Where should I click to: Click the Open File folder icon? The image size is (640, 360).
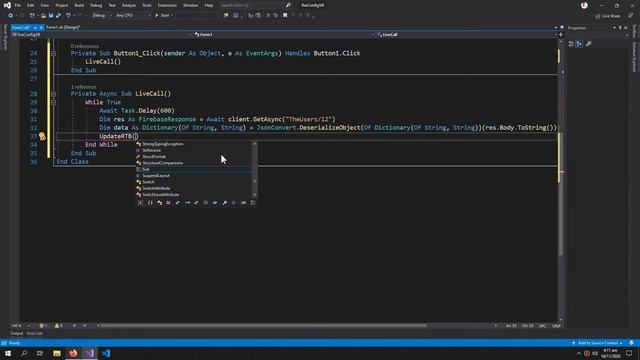click(x=43, y=16)
